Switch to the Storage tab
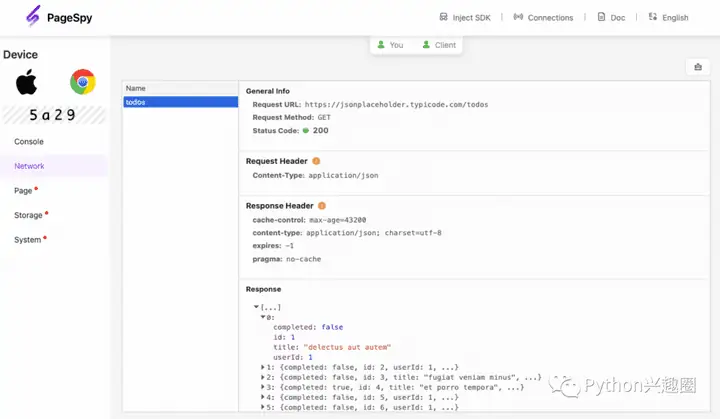Screen dimensions: 720x419 29,215
